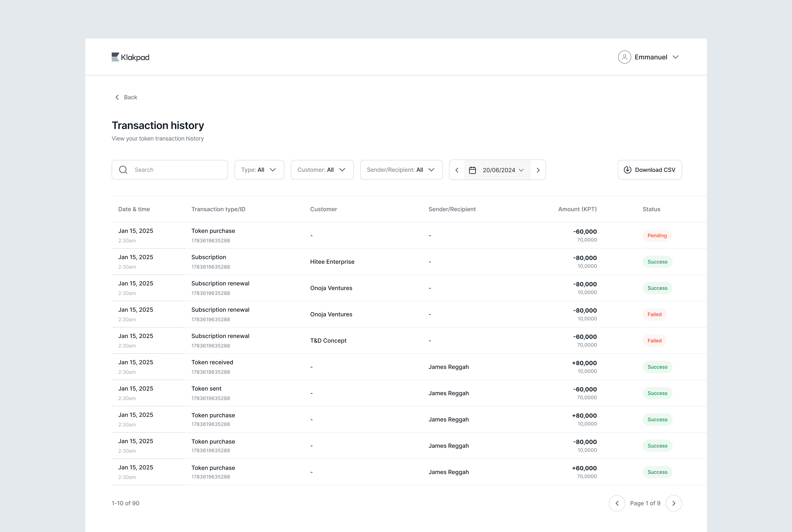Click the user avatar icon
The width and height of the screenshot is (792, 532).
[x=624, y=57]
